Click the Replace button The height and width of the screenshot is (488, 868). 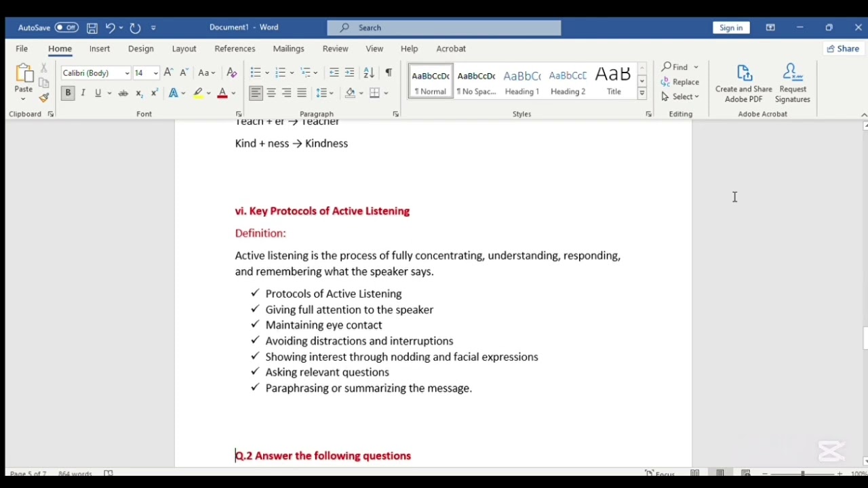680,82
